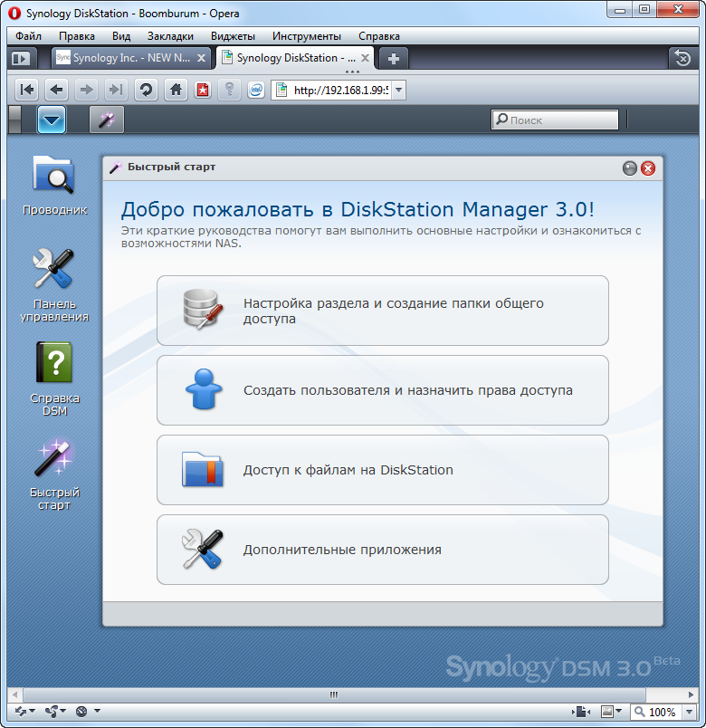Screen dimensions: 706x728
Task: Open Opera Link sync status dropdown
Action: 24,711
